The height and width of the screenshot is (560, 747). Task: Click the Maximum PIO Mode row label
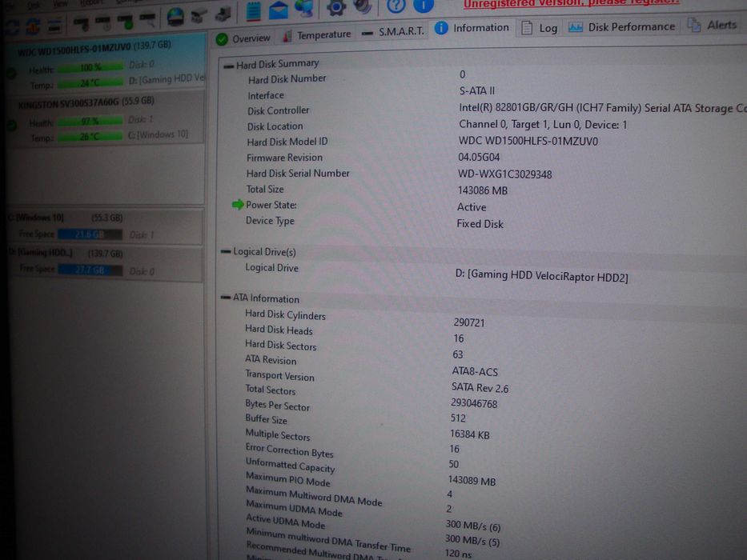287,479
